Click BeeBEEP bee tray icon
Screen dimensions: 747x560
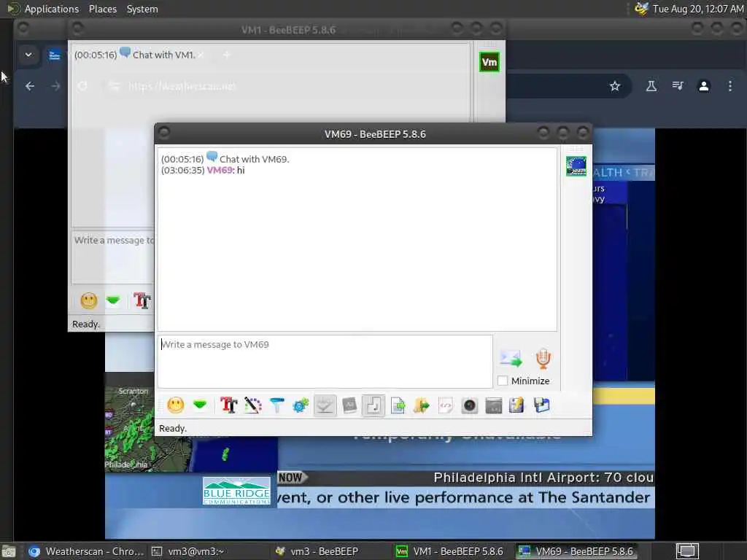[641, 9]
